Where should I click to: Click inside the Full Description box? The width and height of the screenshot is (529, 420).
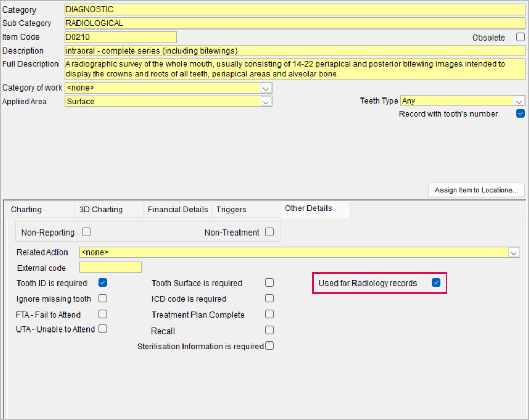point(295,69)
